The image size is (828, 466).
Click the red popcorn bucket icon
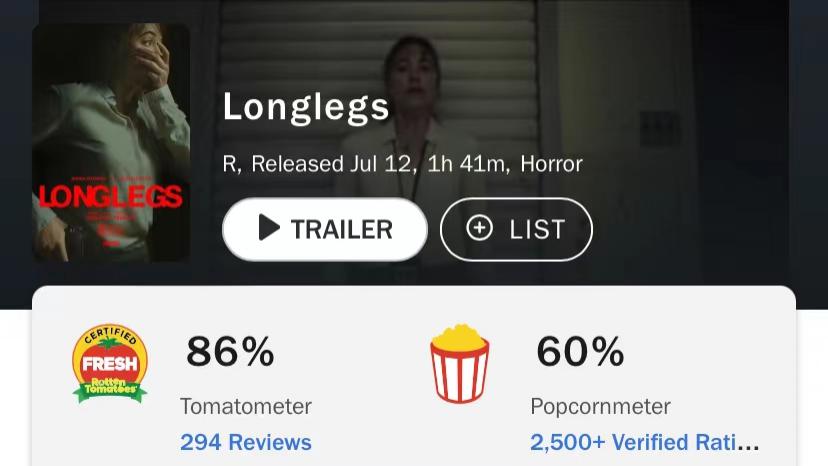click(460, 364)
